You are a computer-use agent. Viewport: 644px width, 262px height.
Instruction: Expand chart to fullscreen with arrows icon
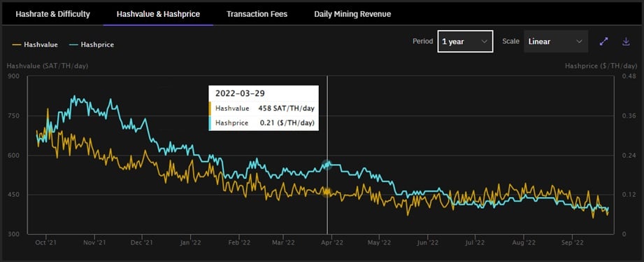603,41
